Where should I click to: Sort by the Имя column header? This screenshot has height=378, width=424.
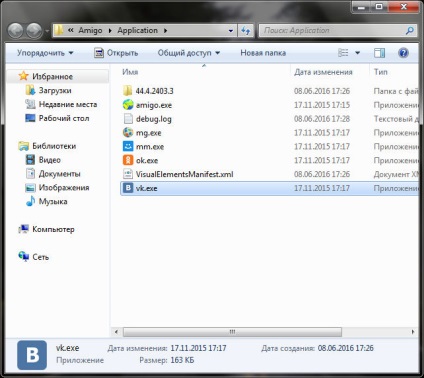pyautogui.click(x=130, y=72)
